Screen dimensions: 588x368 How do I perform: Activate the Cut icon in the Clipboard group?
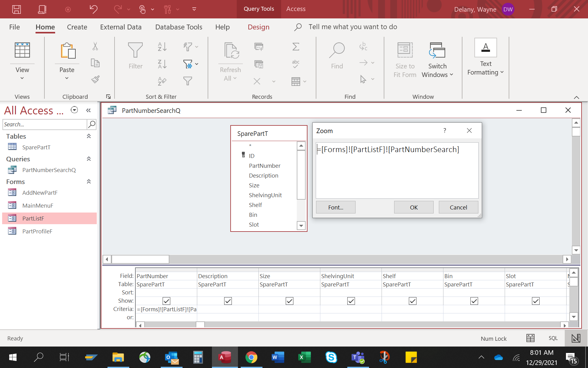click(x=95, y=47)
